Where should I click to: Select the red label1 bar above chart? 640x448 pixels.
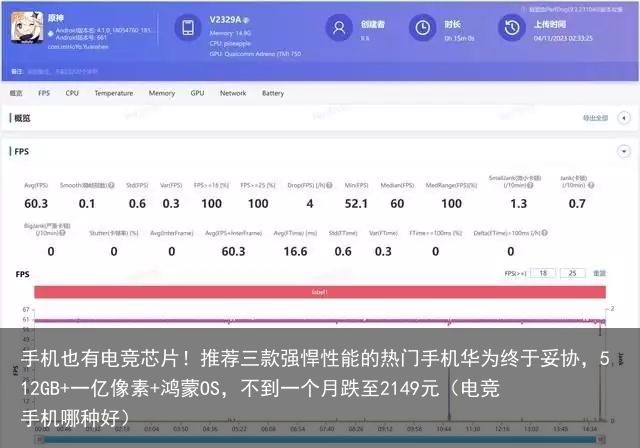tap(320, 292)
